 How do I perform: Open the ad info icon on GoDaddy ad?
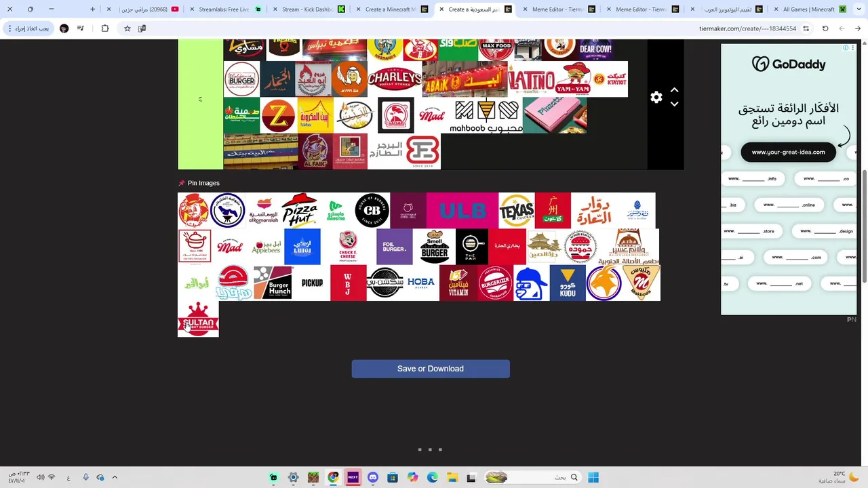[846, 48]
